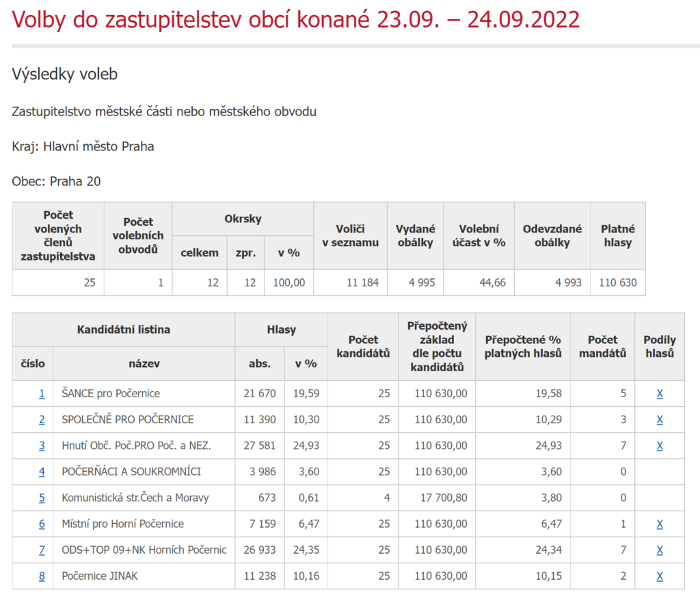This screenshot has height=603, width=700.
Task: Open vote shares X for SPOLEČNĚ PRO POČERNICE
Action: tap(660, 420)
